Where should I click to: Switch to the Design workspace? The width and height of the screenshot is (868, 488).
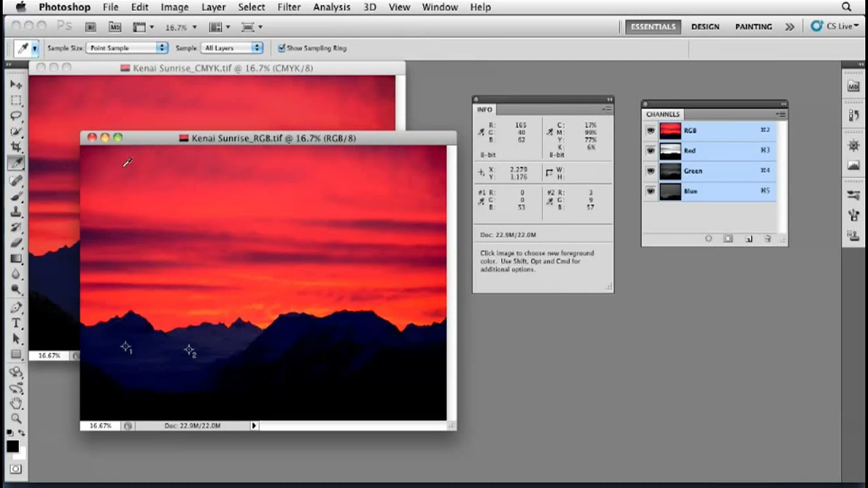pyautogui.click(x=705, y=27)
